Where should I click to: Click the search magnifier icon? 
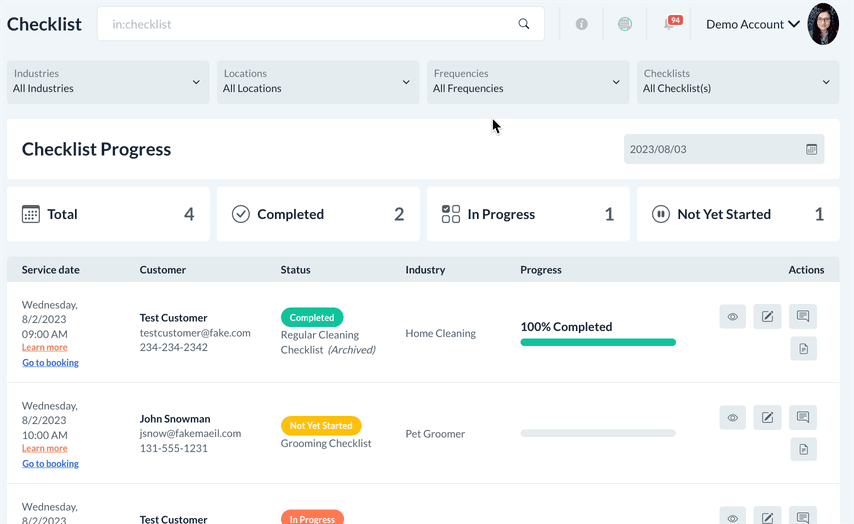(x=524, y=24)
